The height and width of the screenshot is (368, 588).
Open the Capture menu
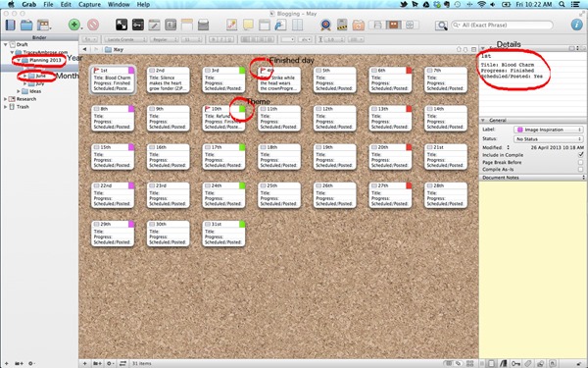pos(89,5)
